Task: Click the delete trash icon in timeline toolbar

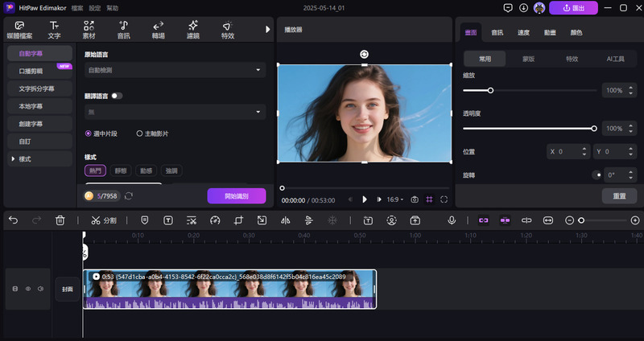Action: pyautogui.click(x=60, y=220)
